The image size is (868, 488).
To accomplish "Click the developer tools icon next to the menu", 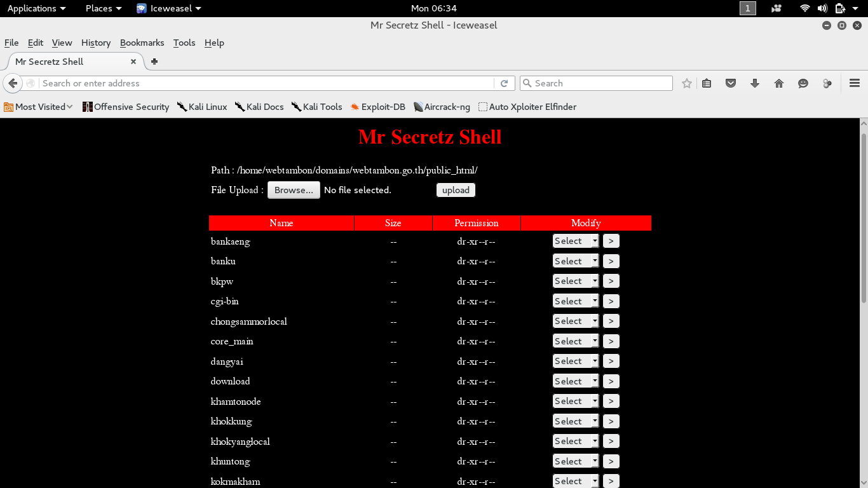I will tap(827, 83).
